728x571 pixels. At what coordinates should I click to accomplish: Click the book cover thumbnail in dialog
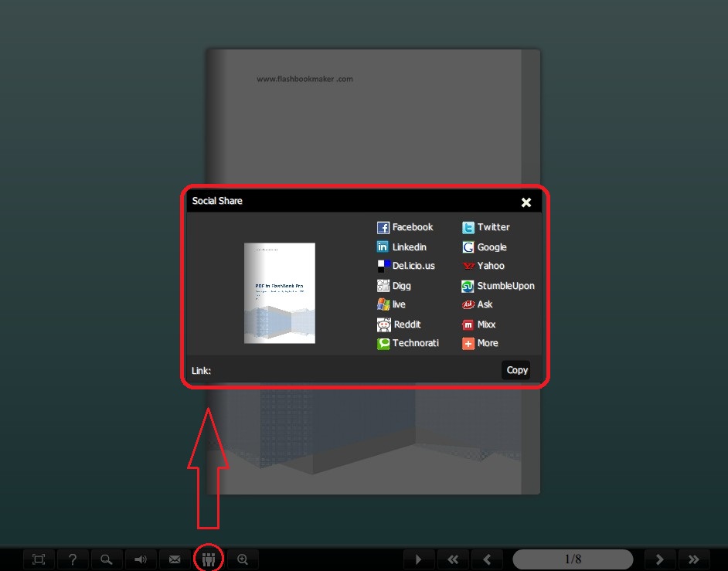point(280,293)
